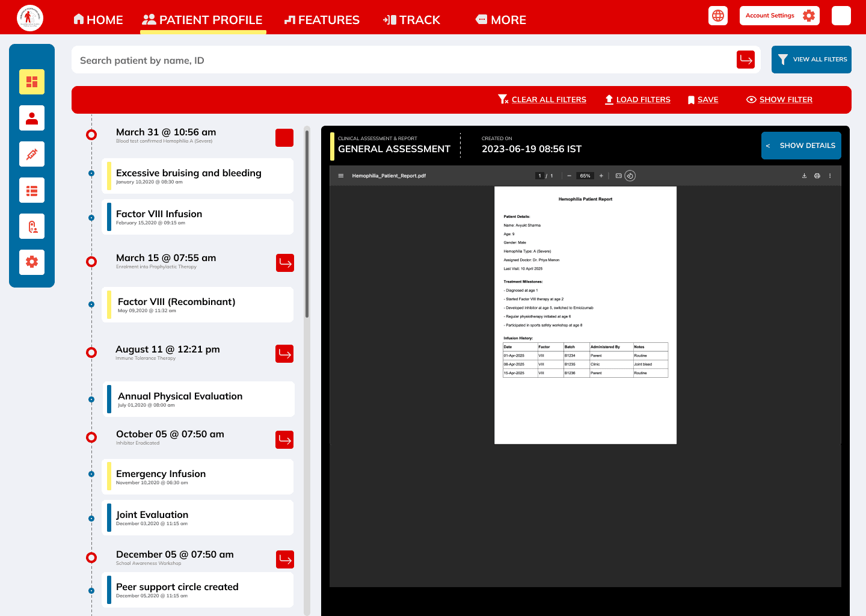This screenshot has width=866, height=616.
Task: Zoom out the PDF with minus
Action: click(569, 176)
